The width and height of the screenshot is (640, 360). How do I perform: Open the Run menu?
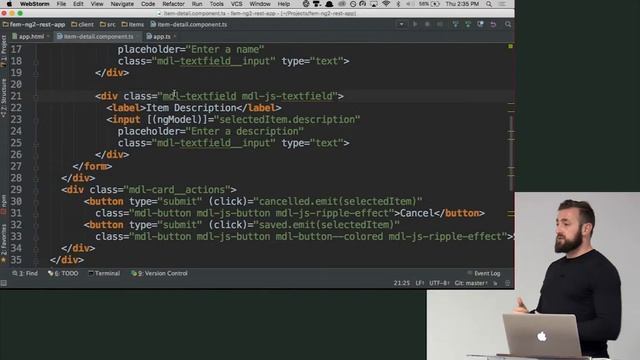point(197,4)
